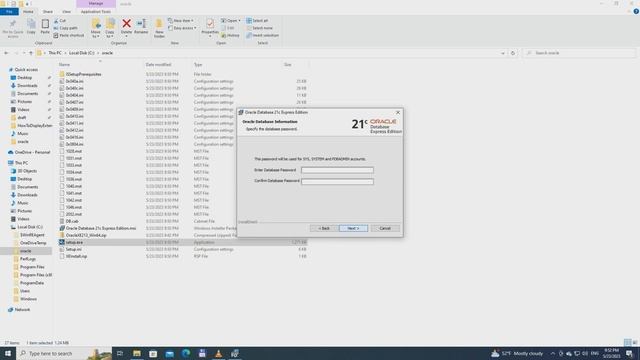Open the Easy access dropdown
This screenshot has width=640, height=360.
(182, 28)
